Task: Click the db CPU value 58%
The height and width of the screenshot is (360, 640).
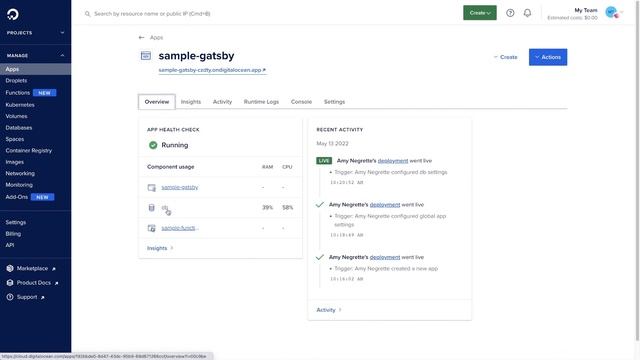Action: (287, 208)
